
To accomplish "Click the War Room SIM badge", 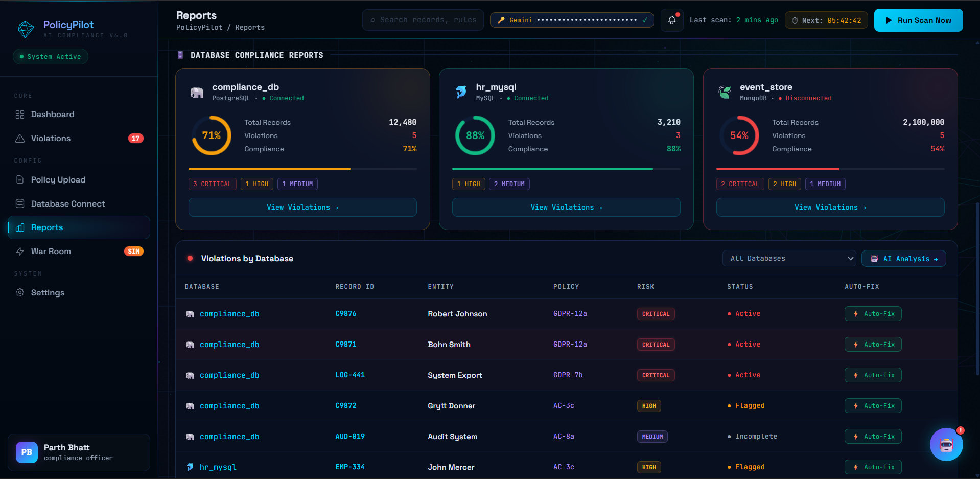I will pos(134,252).
